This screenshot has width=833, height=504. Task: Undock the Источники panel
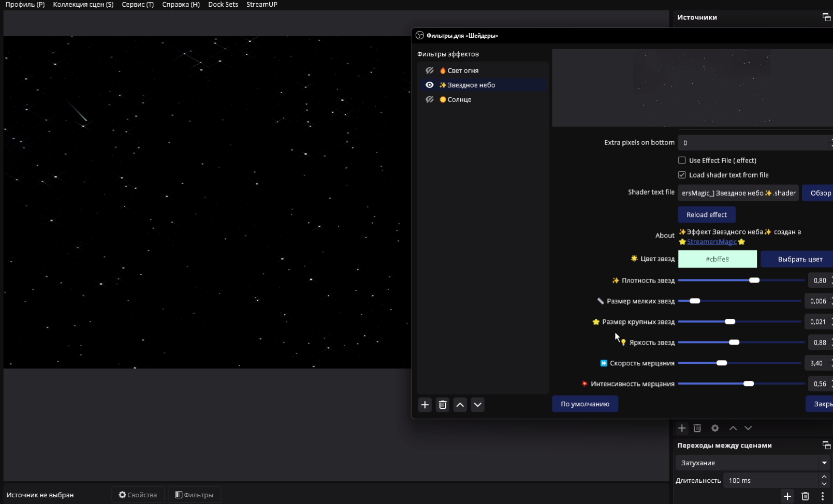pos(826,17)
